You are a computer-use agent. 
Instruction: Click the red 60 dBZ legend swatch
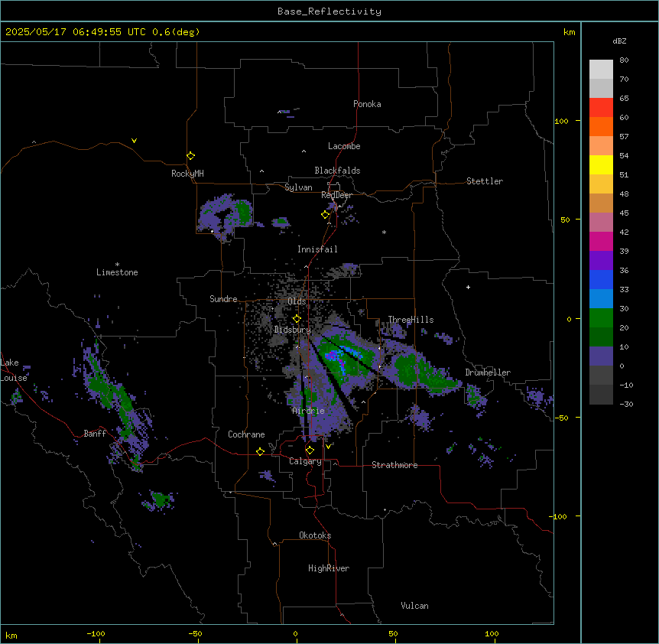click(601, 107)
